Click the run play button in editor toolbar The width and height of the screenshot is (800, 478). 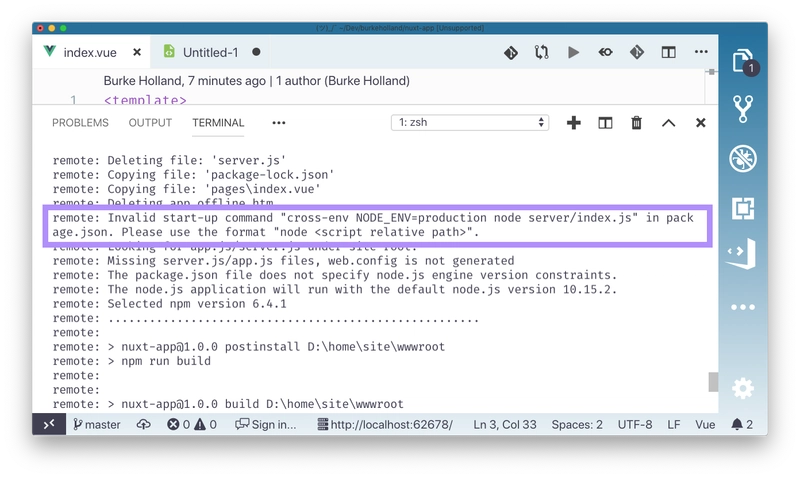(x=573, y=52)
